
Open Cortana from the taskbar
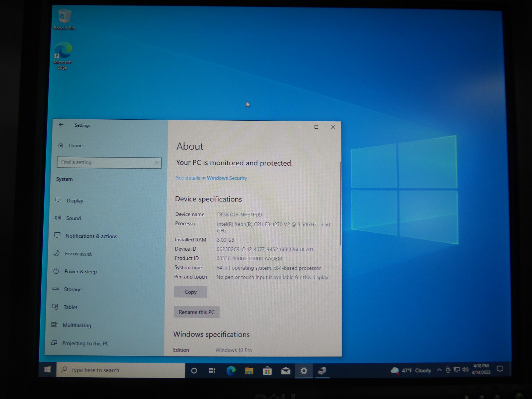194,370
